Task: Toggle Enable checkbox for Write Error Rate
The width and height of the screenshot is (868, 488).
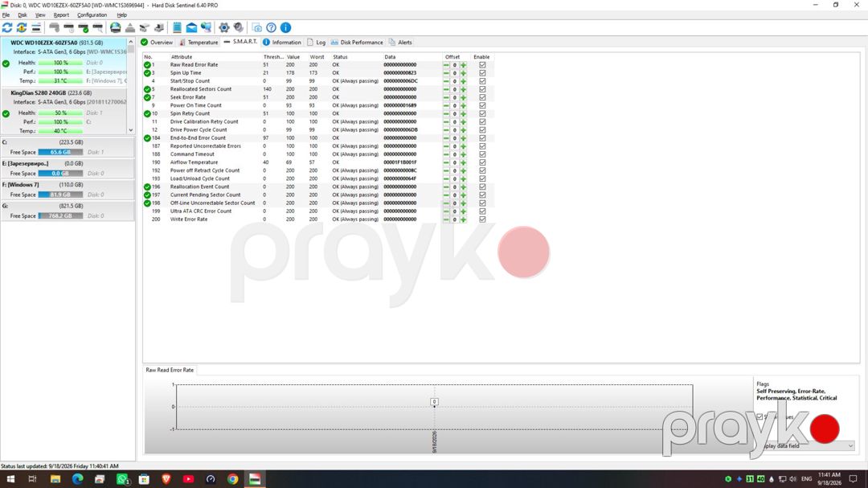Action: (x=482, y=219)
